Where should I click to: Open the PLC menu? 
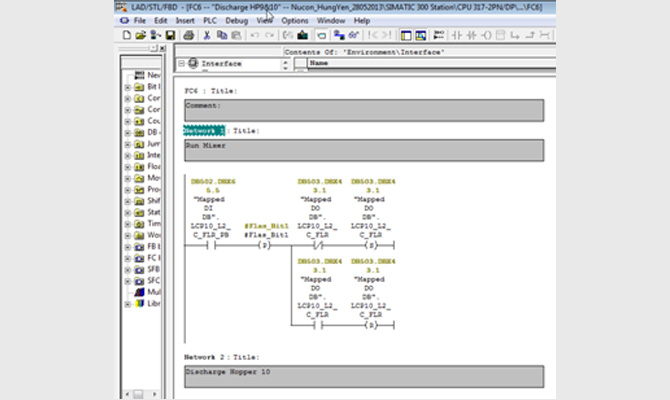[211, 20]
